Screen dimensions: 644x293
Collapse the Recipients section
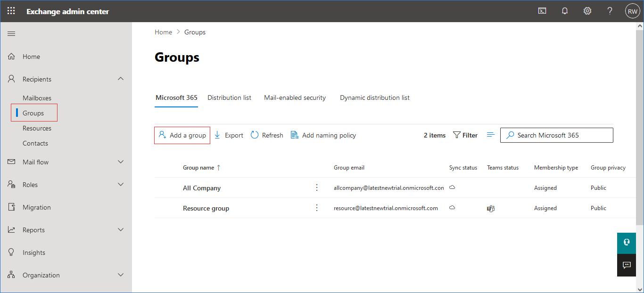[x=121, y=79]
